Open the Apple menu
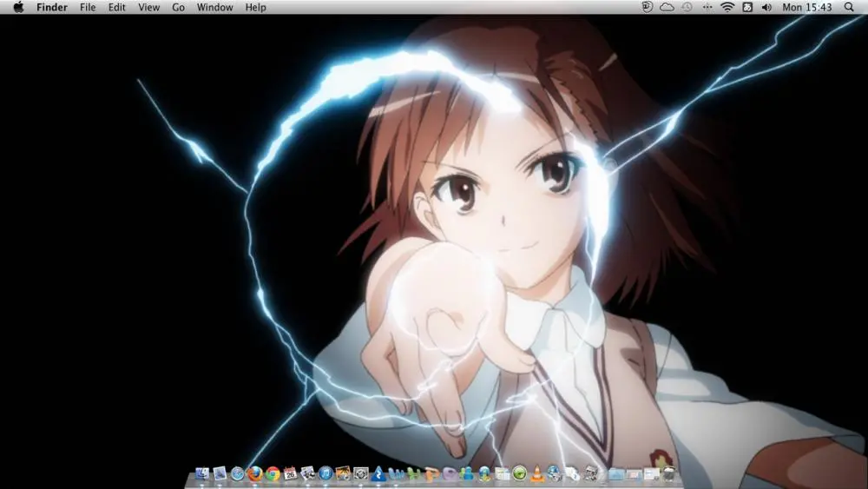Screen dimensions: 868x489 pyautogui.click(x=18, y=7)
